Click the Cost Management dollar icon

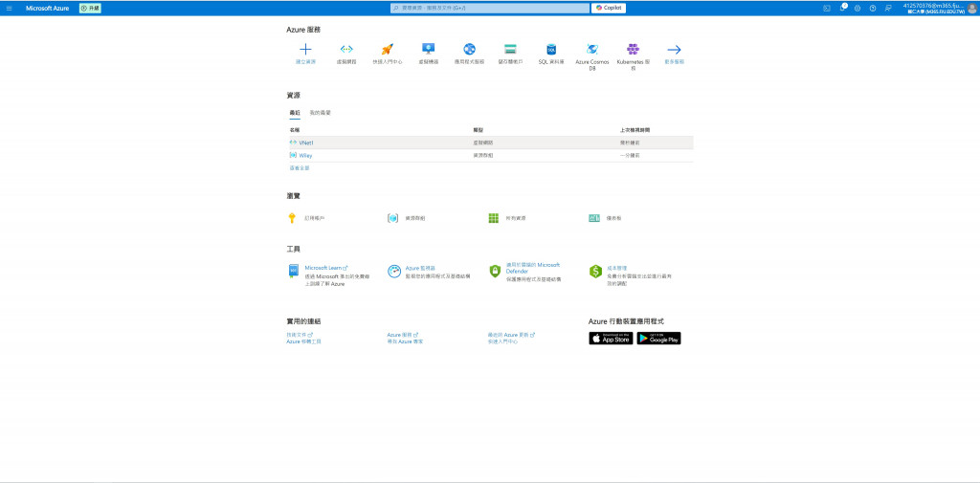595,272
